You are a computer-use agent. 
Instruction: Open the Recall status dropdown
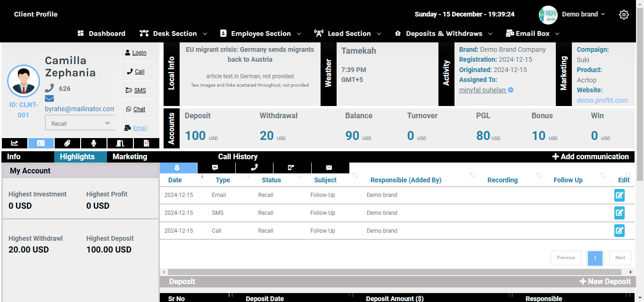coord(80,123)
